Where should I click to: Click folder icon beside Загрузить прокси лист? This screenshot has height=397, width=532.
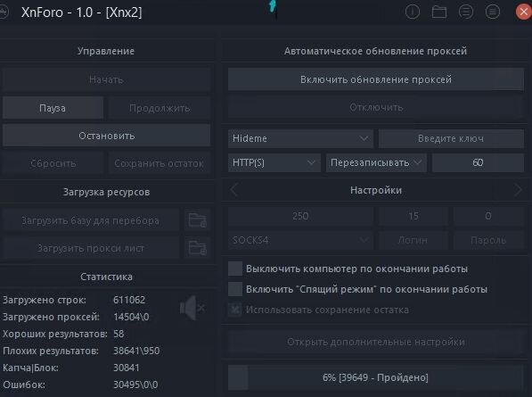[198, 248]
